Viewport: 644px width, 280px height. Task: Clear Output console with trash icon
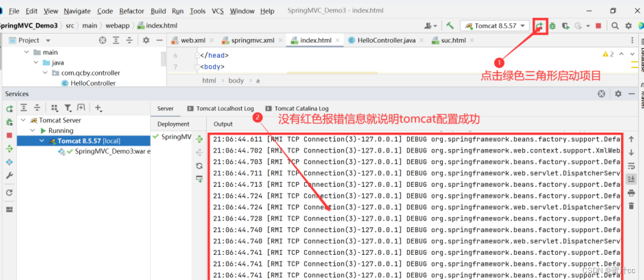[x=631, y=206]
